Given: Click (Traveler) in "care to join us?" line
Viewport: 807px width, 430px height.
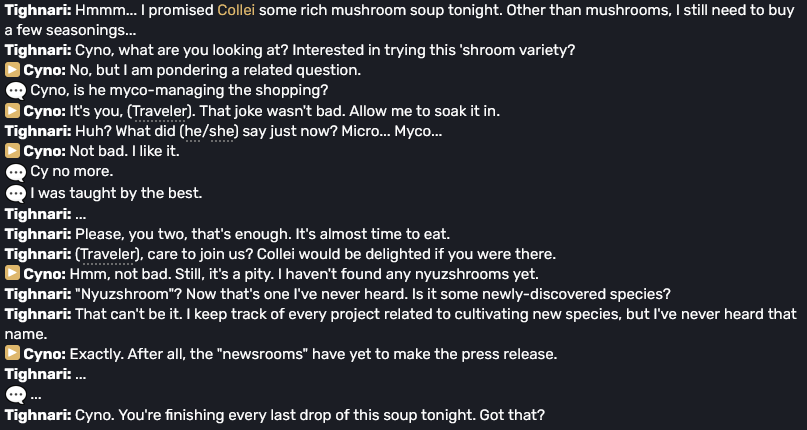Looking at the screenshot, I should pos(108,254).
